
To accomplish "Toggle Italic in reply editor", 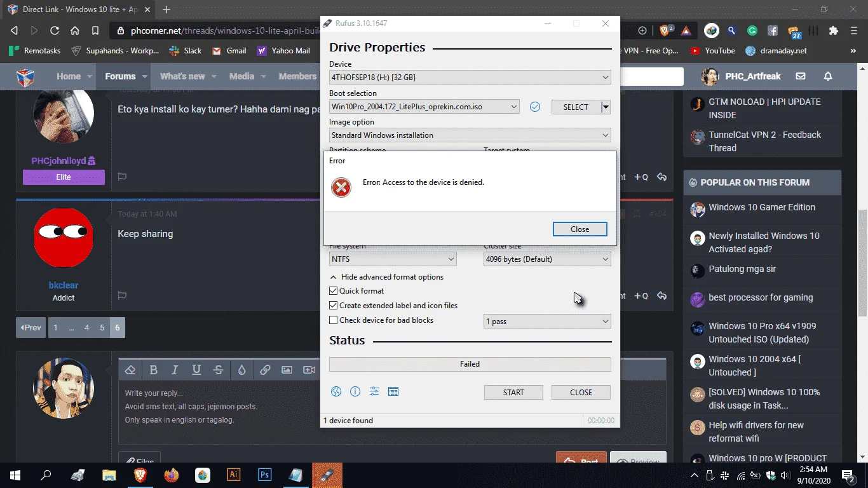I will point(175,370).
